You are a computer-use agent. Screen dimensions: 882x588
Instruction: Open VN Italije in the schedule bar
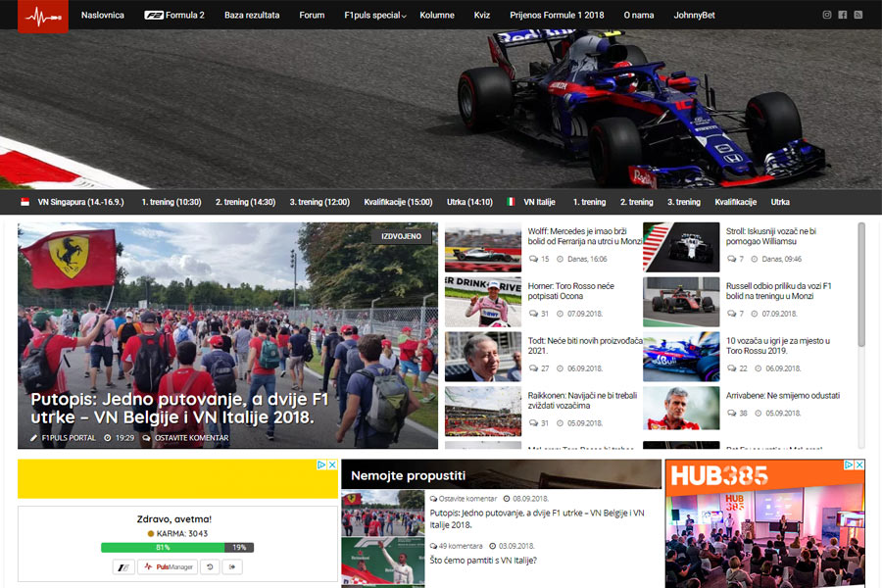click(539, 202)
